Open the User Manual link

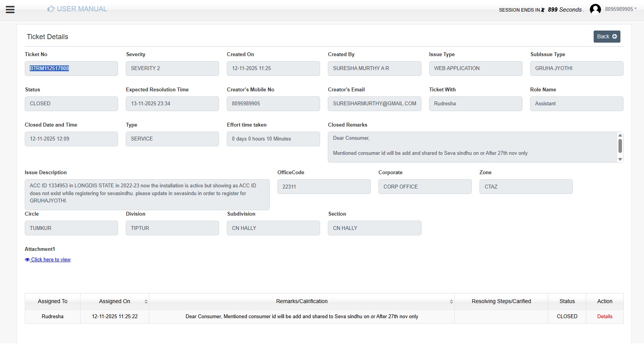(82, 9)
